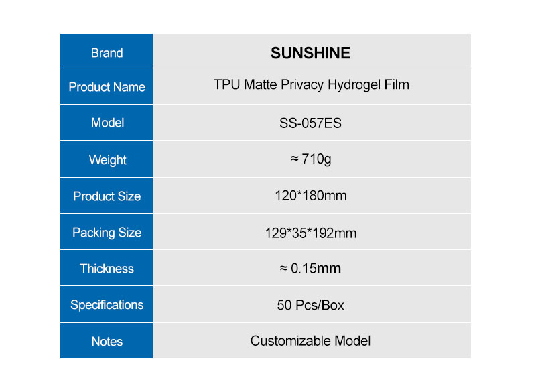Viewport: 536px width, 392px height.
Task: Click the Model label cell
Action: pyautogui.click(x=107, y=123)
